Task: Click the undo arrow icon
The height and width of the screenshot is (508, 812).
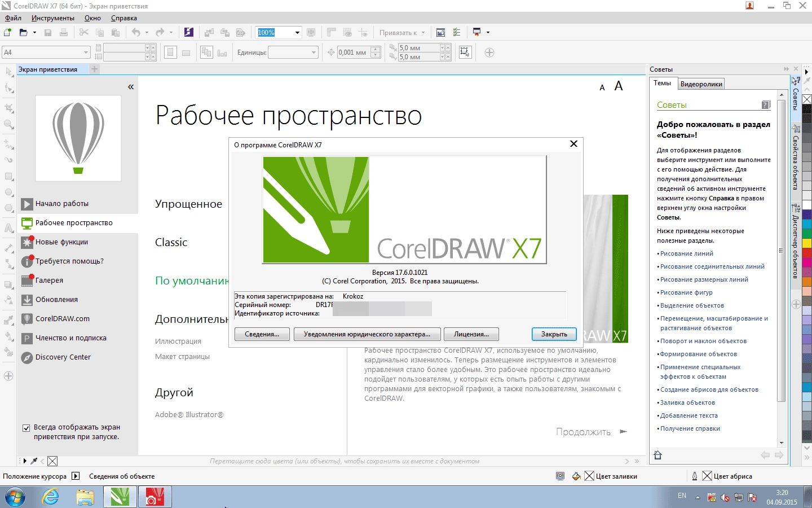Action: point(136,33)
